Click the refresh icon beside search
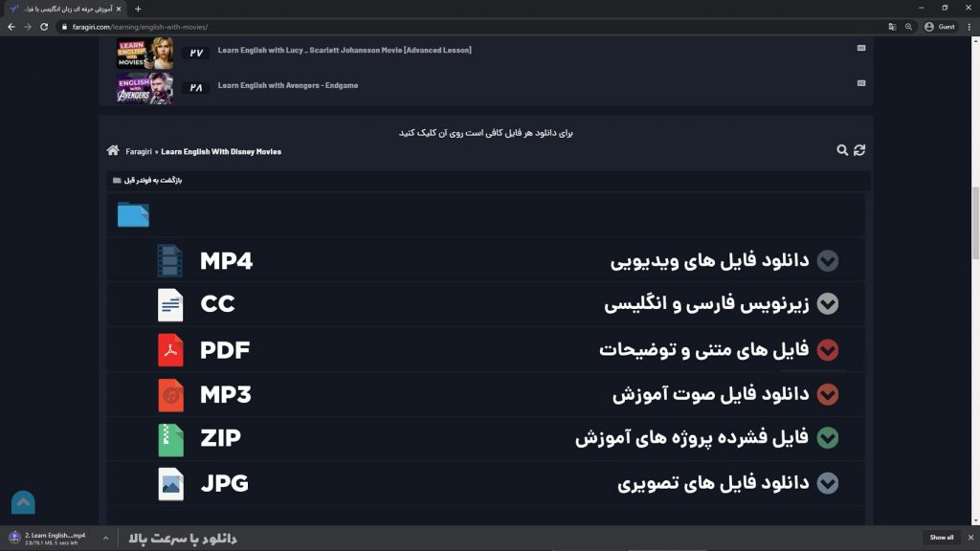 click(x=859, y=150)
